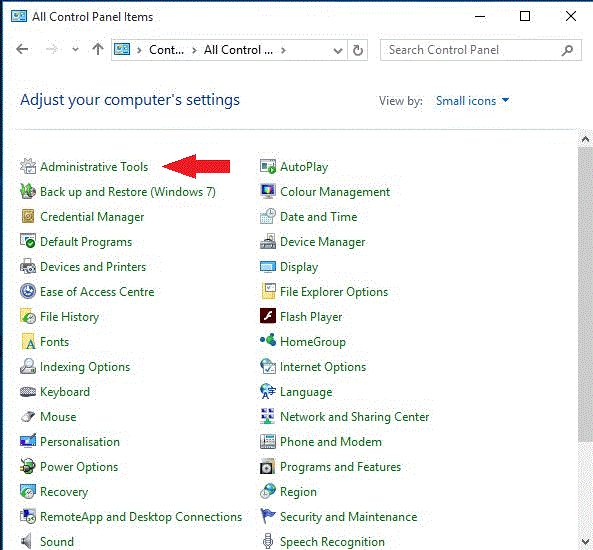The width and height of the screenshot is (593, 550).
Task: Click the scrollbar up arrow
Action: [585, 139]
